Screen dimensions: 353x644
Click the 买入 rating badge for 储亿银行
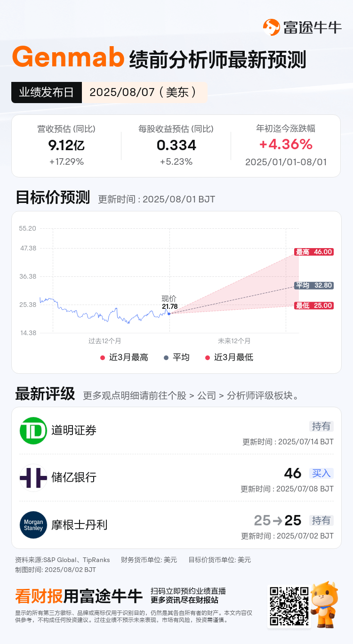[321, 473]
